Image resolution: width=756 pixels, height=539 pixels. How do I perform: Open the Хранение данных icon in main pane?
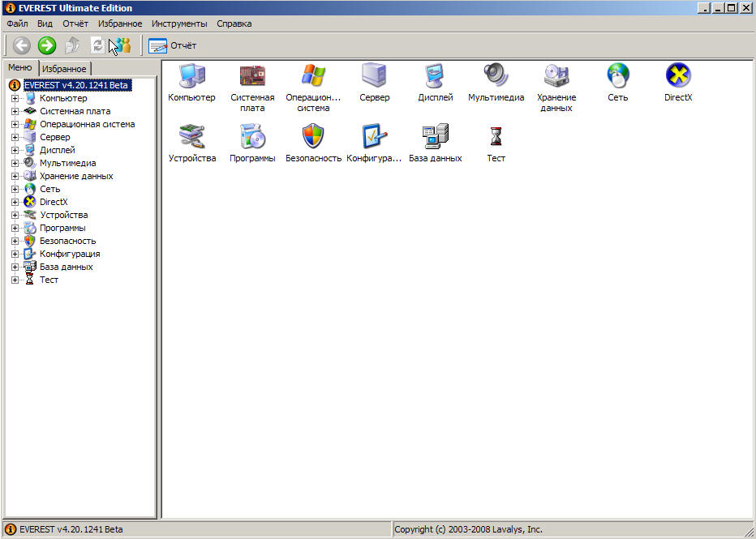pyautogui.click(x=557, y=75)
